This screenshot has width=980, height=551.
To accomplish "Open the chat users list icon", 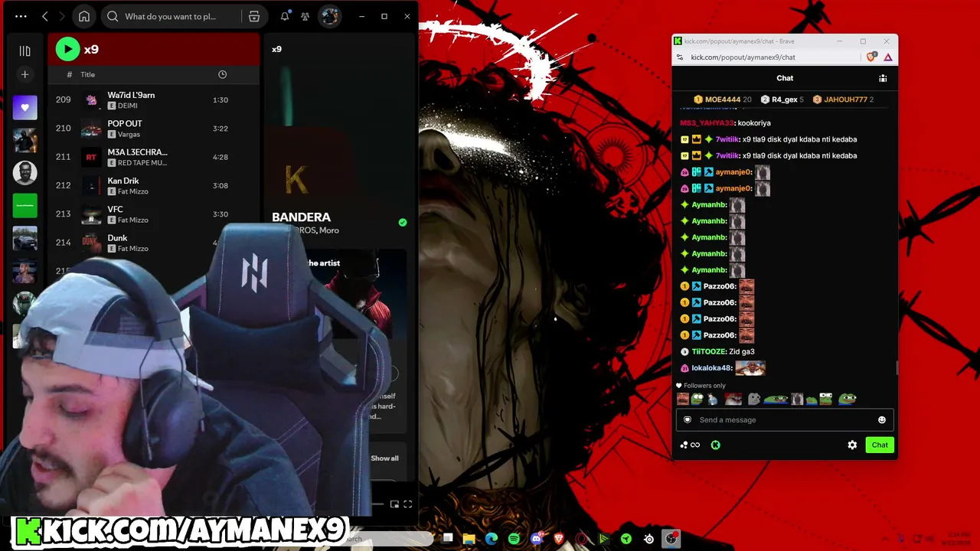I will point(883,78).
